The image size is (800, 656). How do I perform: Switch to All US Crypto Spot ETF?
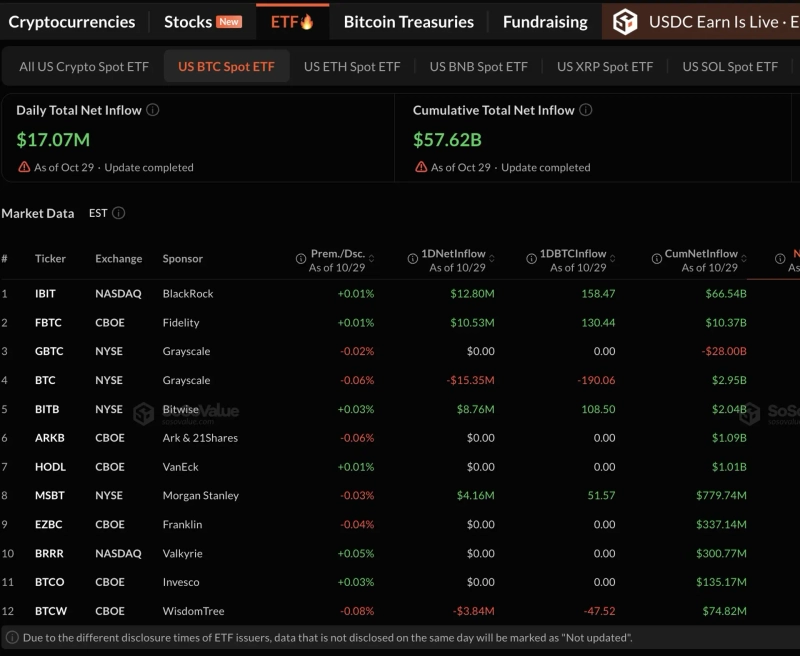click(84, 67)
